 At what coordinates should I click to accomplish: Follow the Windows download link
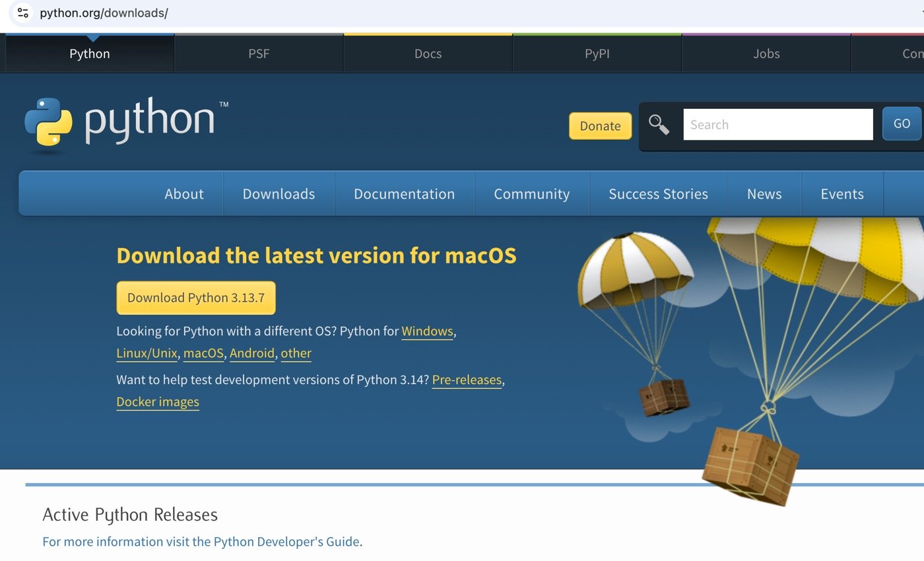[x=427, y=331]
